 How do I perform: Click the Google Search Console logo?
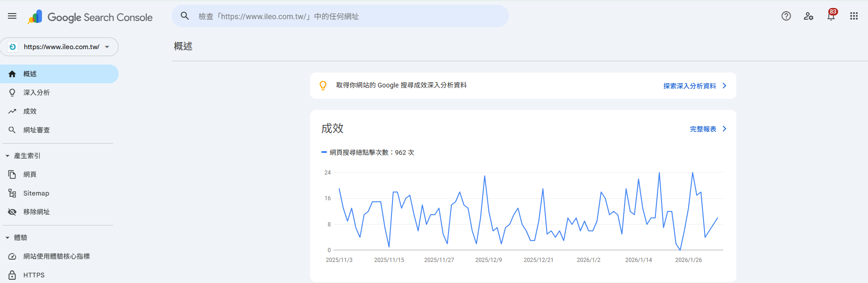90,17
